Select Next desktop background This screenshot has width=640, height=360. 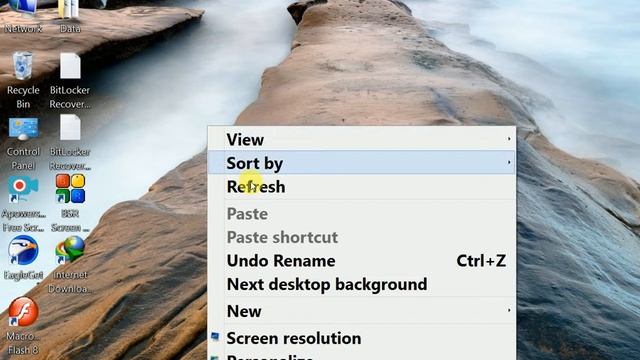[362, 284]
